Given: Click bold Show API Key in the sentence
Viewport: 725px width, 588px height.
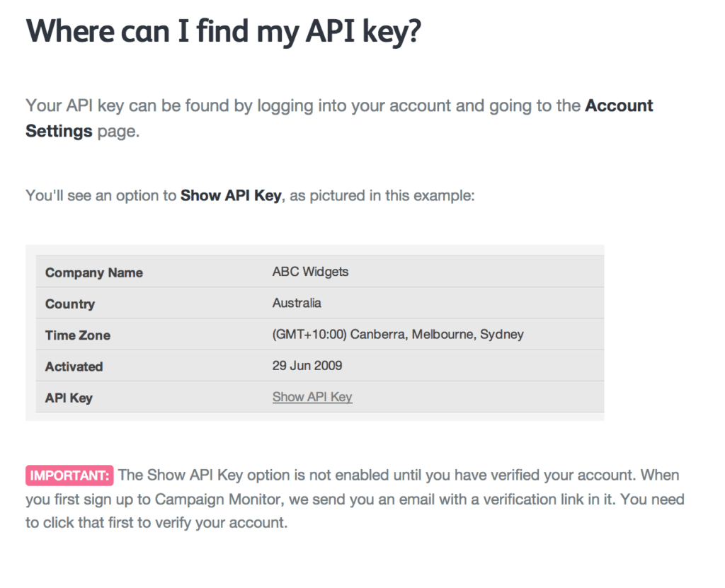Looking at the screenshot, I should coord(231,195).
